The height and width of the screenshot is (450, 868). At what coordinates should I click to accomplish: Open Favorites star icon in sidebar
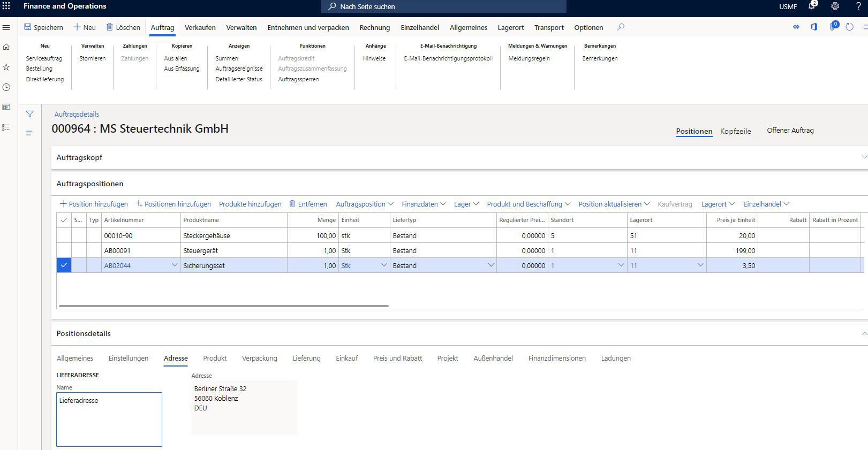[6, 67]
